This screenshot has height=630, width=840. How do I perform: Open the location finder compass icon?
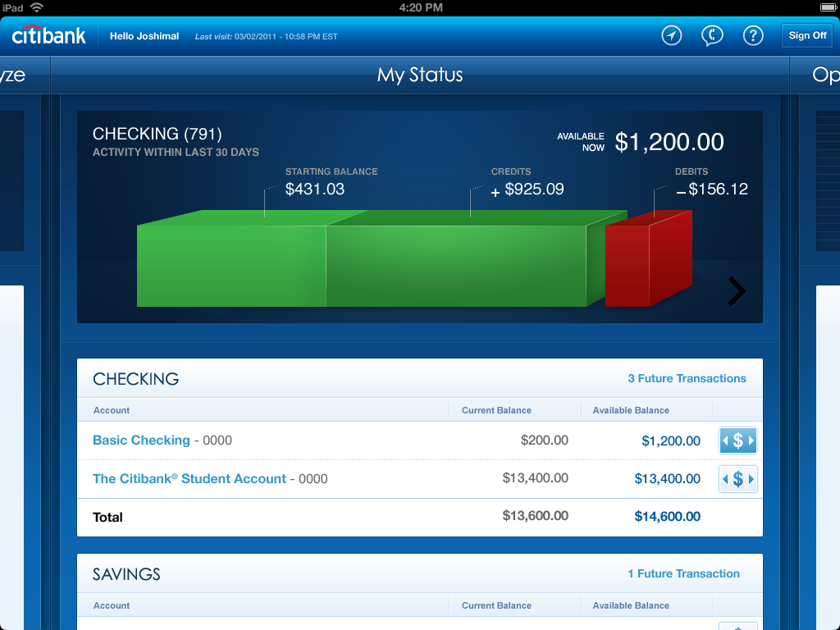click(x=671, y=35)
